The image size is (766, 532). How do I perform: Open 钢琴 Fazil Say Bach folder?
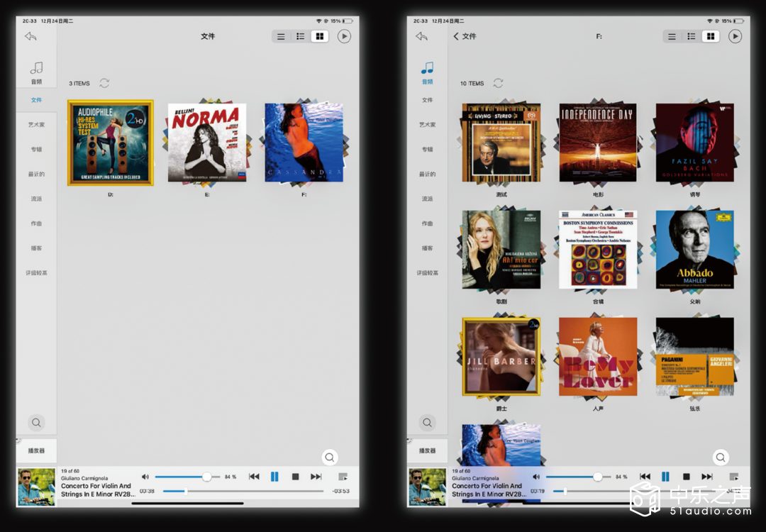tap(694, 143)
